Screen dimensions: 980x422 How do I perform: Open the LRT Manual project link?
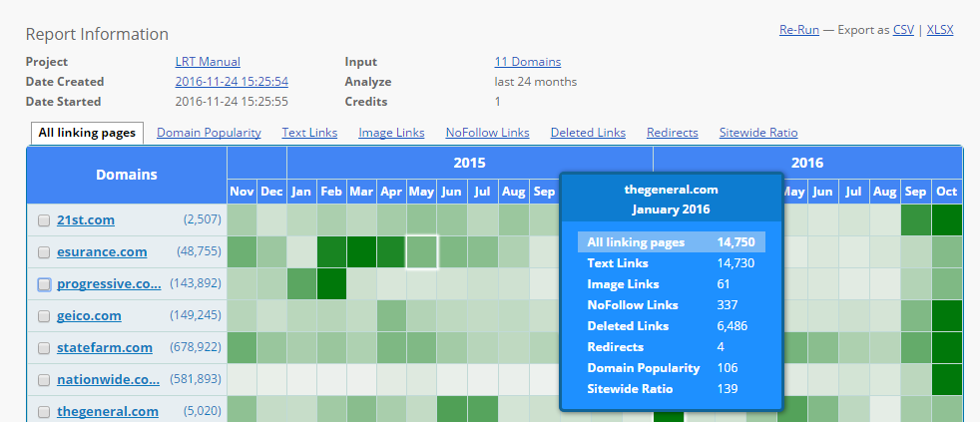[x=208, y=62]
